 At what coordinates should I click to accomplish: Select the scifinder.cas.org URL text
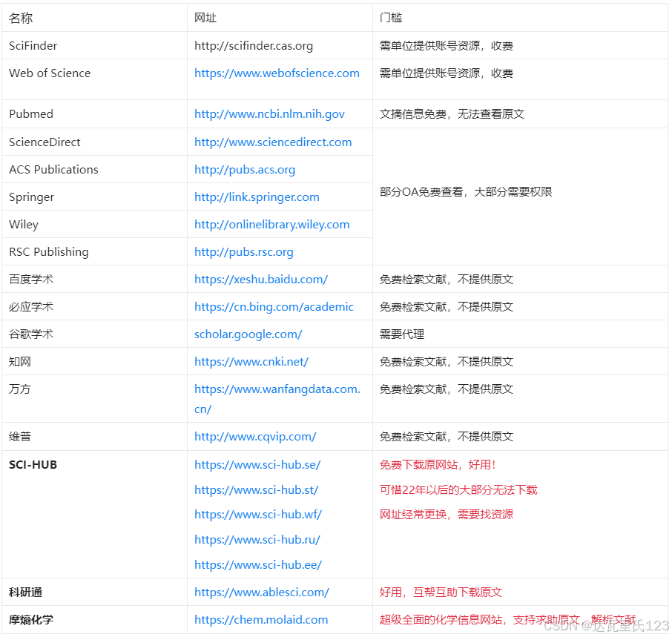(x=254, y=46)
